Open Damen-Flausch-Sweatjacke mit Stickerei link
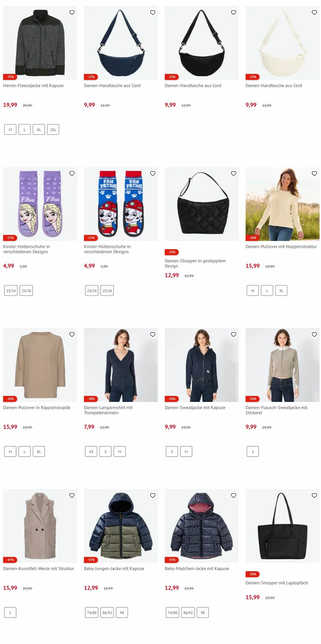This screenshot has height=644, width=321. (276, 410)
